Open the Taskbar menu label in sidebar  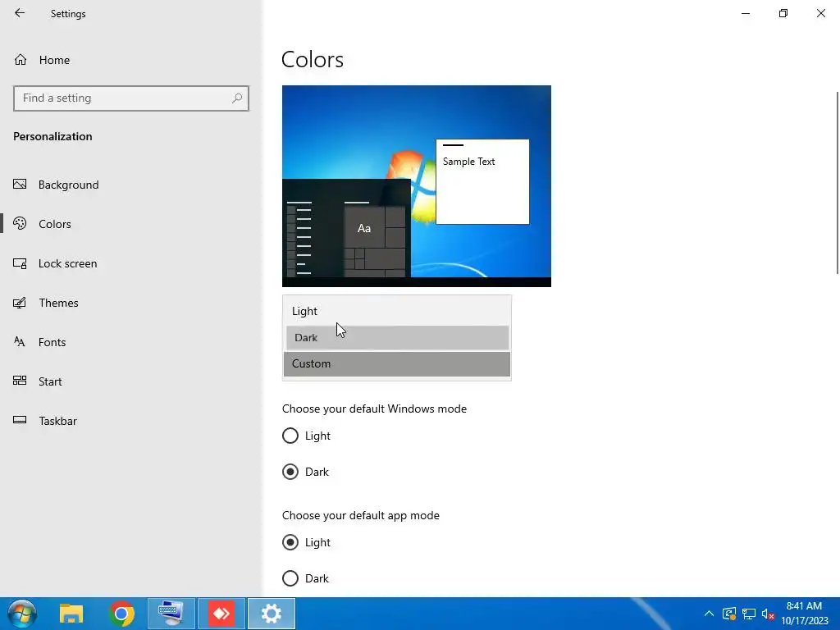point(58,421)
